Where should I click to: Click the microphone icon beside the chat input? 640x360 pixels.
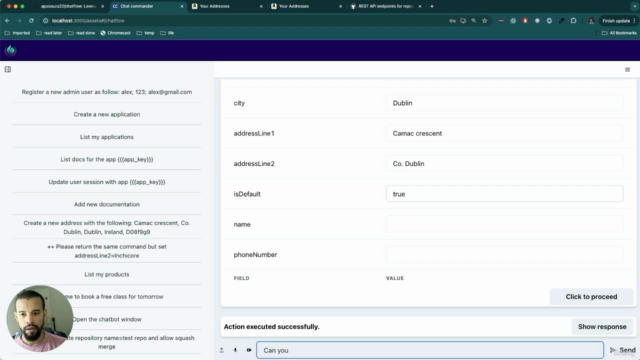coord(236,350)
